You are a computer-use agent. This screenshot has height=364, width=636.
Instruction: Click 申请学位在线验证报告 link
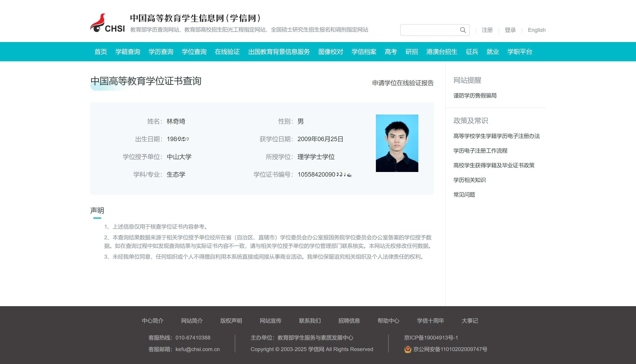(x=403, y=83)
